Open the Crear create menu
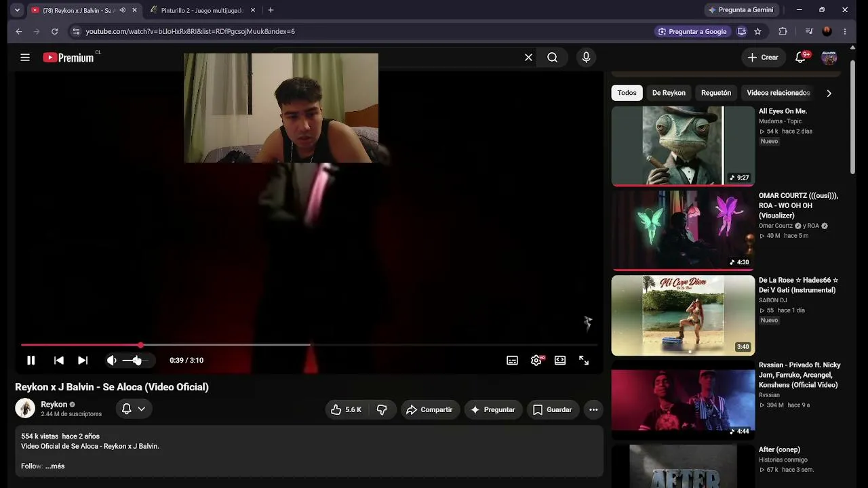This screenshot has width=868, height=488. tap(763, 58)
